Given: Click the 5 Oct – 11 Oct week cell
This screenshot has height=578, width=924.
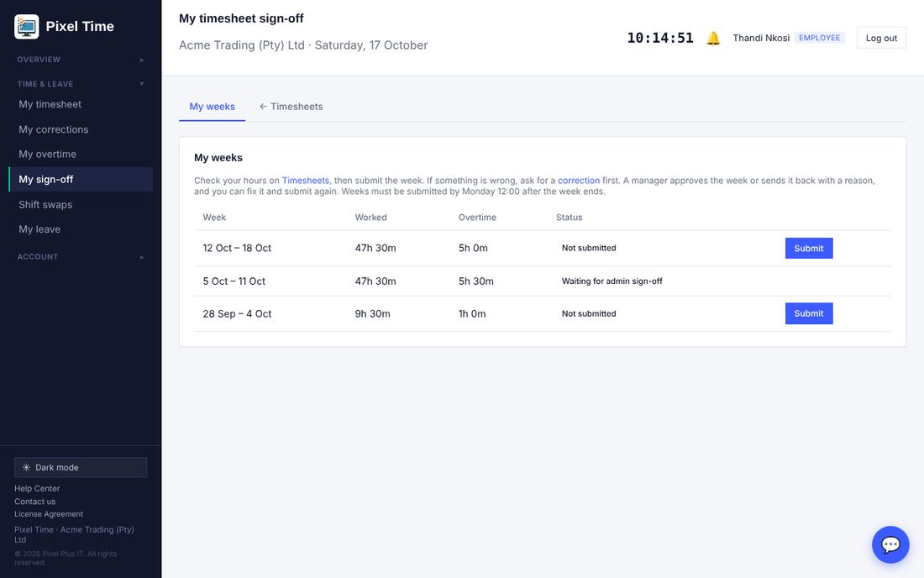Looking at the screenshot, I should (x=234, y=281).
